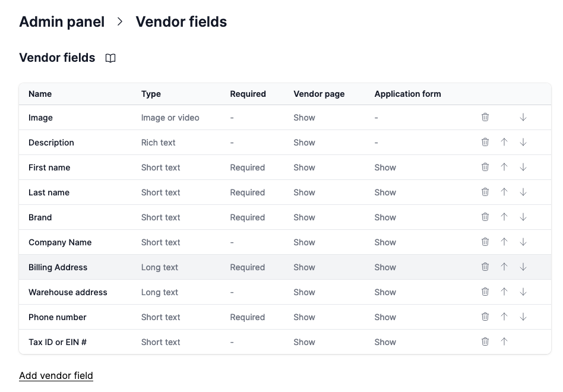Delete the Image field using trash icon
Screen dimensions: 563x392
pos(485,117)
